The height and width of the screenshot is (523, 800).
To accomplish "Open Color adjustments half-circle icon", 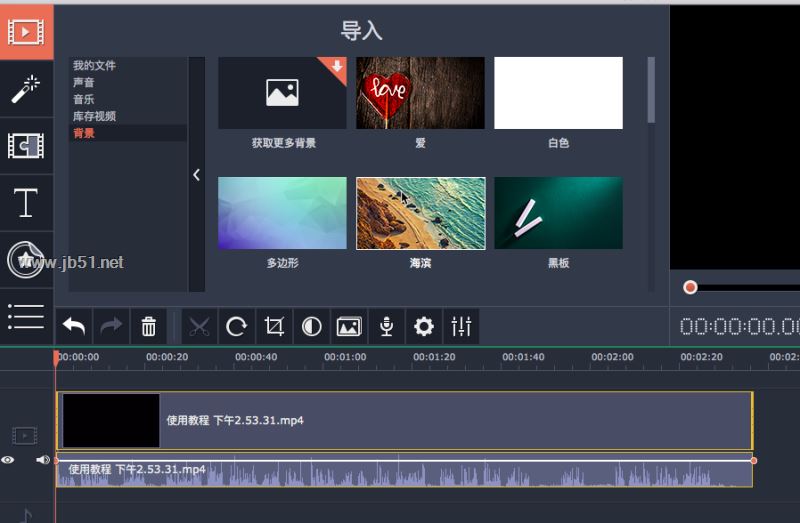I will (312, 326).
